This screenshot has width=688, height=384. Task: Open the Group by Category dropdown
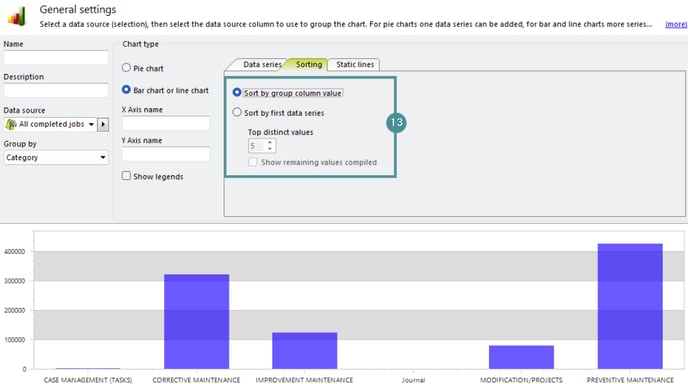[x=56, y=158]
